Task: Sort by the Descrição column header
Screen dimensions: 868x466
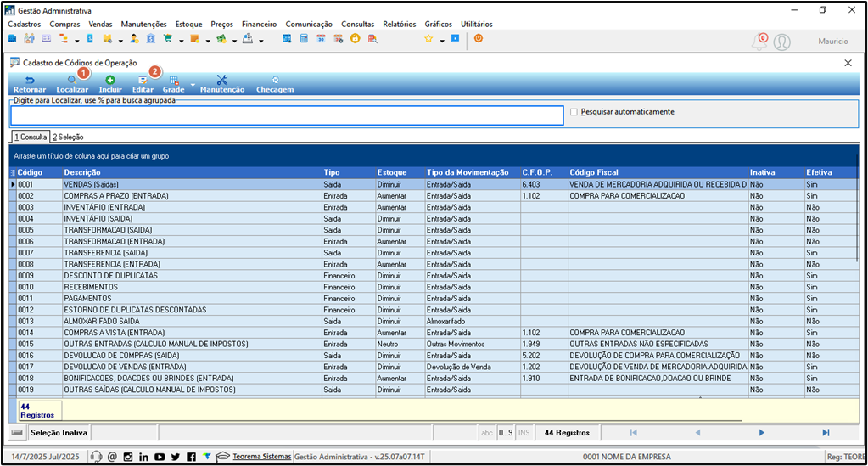Action: (192, 172)
